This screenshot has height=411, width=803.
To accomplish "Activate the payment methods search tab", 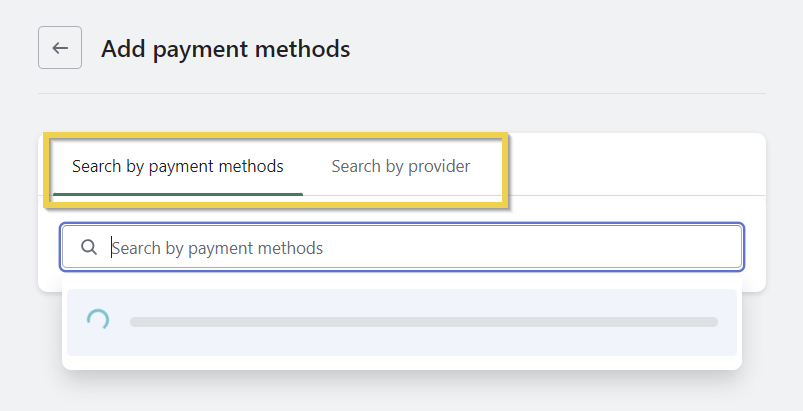I will [x=178, y=166].
